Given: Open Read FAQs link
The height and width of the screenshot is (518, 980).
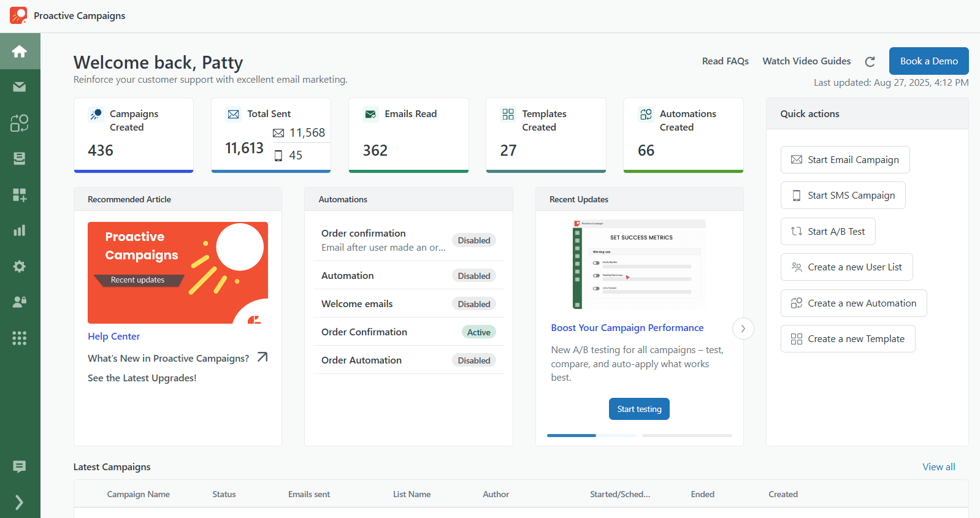Looking at the screenshot, I should tap(725, 61).
